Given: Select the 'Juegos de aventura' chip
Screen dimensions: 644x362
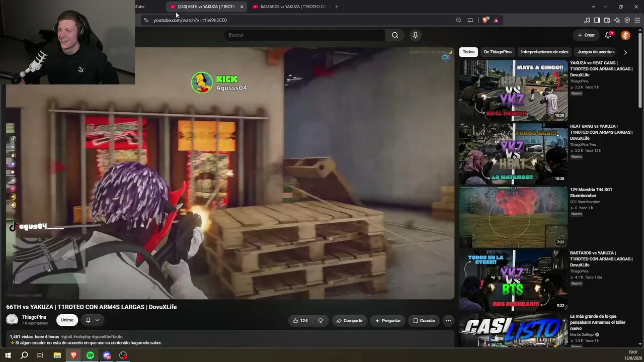Looking at the screenshot, I should click(597, 52).
